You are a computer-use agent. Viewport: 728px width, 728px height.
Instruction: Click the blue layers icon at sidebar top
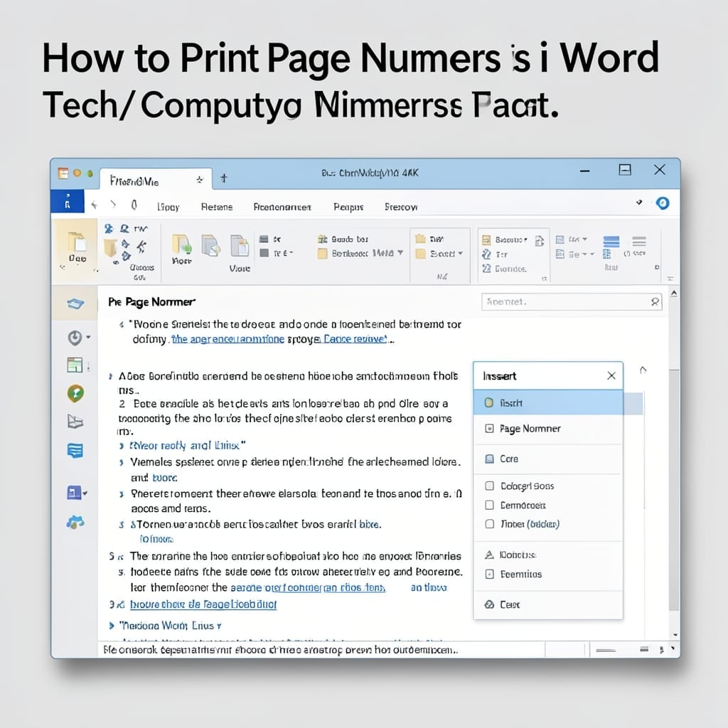coord(75,304)
